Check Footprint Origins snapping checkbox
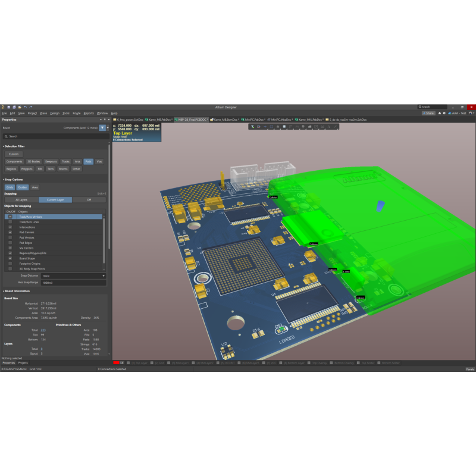This screenshot has height=476, width=476. [x=10, y=263]
